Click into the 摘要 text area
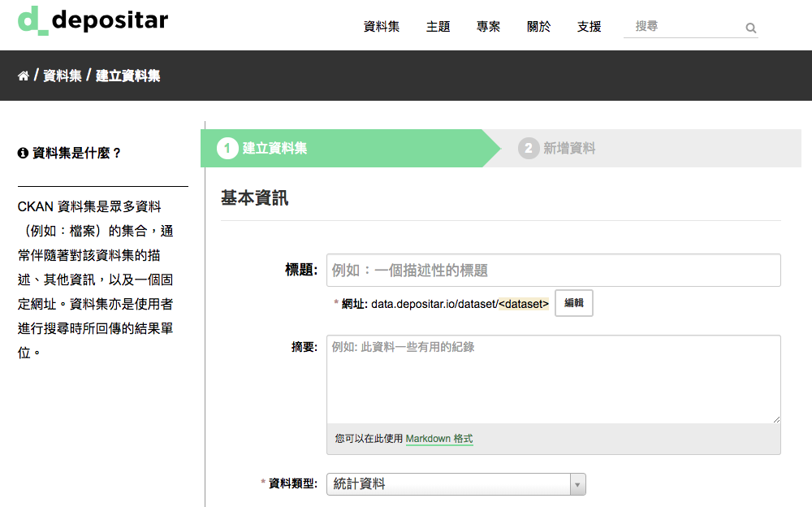 click(554, 379)
